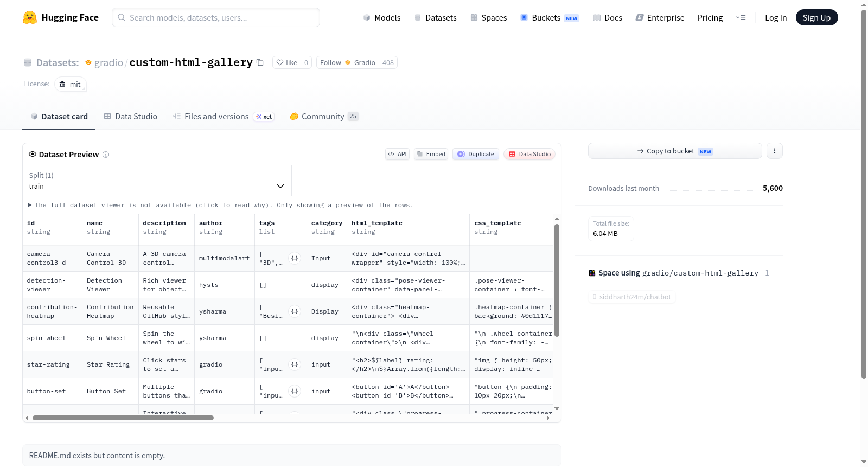868x467 pixels.
Task: Open Data Studio from the preview header
Action: tap(529, 154)
